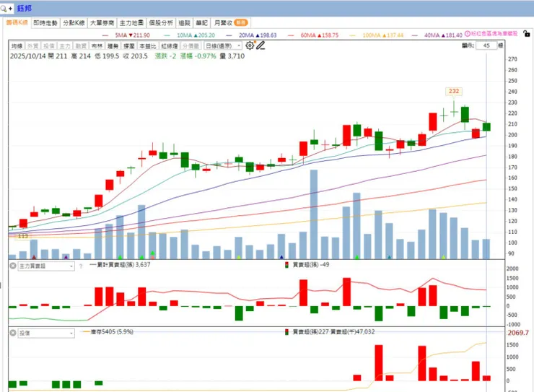This screenshot has width=534, height=392.
Task: Click the purple 40MA legend line
Action: pos(414,35)
